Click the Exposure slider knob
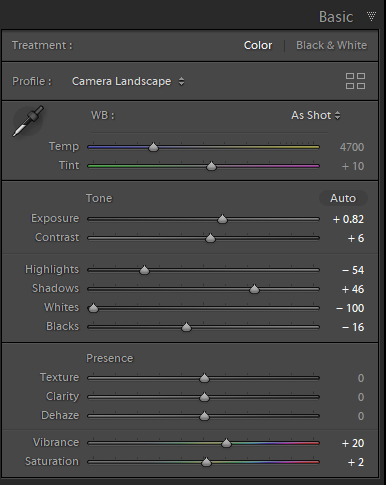This screenshot has width=386, height=485. coord(222,219)
